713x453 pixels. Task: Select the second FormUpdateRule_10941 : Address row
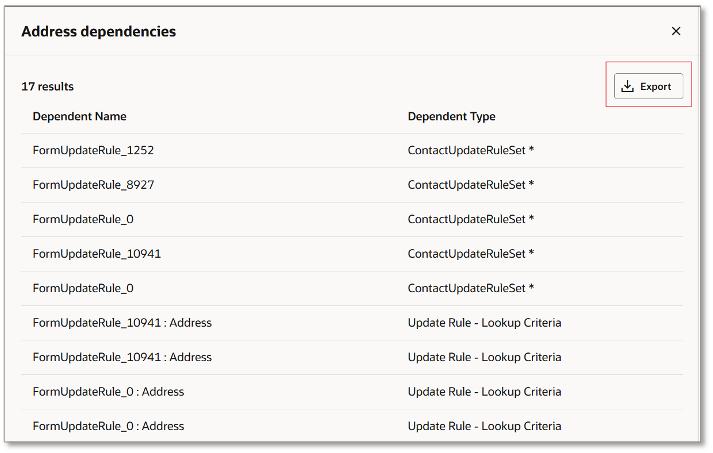coord(122,357)
